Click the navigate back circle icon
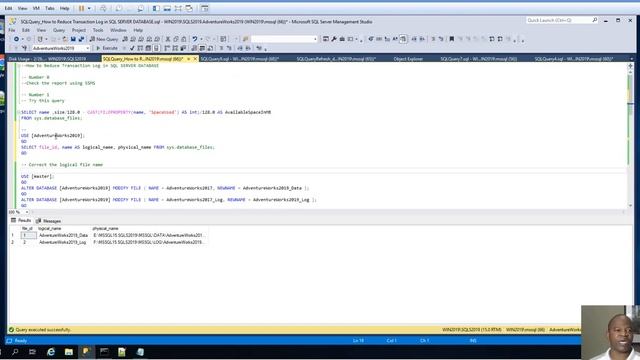 point(16,39)
